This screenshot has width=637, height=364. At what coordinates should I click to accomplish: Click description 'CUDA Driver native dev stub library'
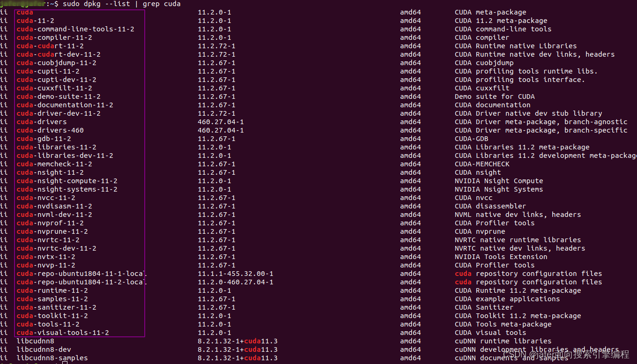(528, 113)
